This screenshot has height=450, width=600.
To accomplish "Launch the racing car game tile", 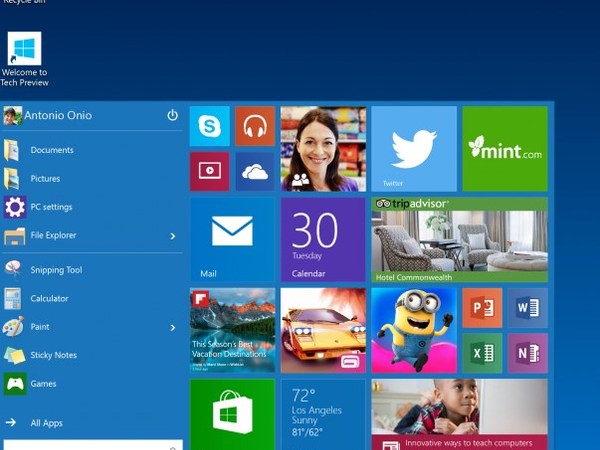I will [323, 330].
